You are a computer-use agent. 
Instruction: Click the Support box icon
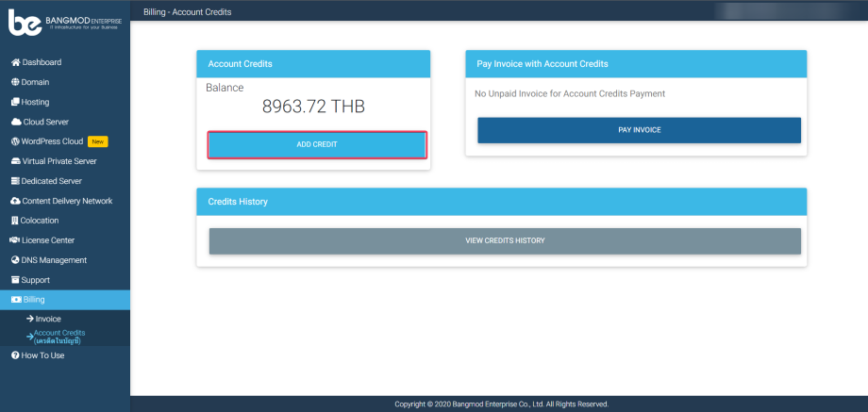[15, 280]
